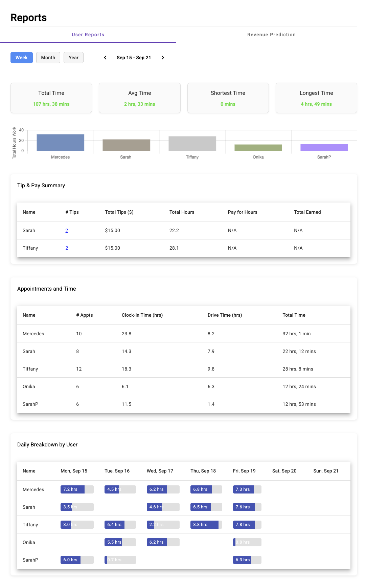366x588 pixels.
Task: Click the Total Earned column header
Action: pyautogui.click(x=307, y=212)
